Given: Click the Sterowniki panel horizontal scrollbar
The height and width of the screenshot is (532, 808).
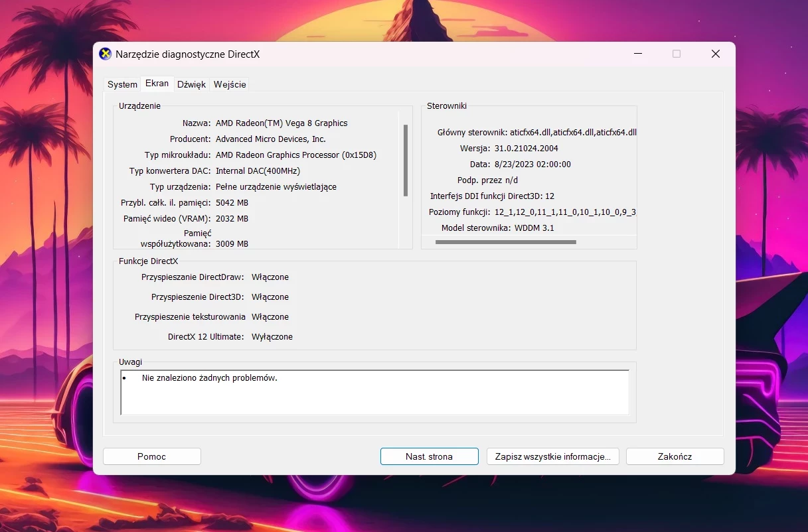Looking at the screenshot, I should click(505, 242).
